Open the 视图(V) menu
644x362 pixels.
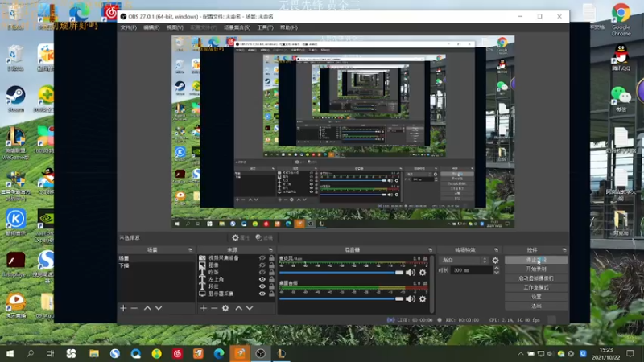(x=175, y=27)
